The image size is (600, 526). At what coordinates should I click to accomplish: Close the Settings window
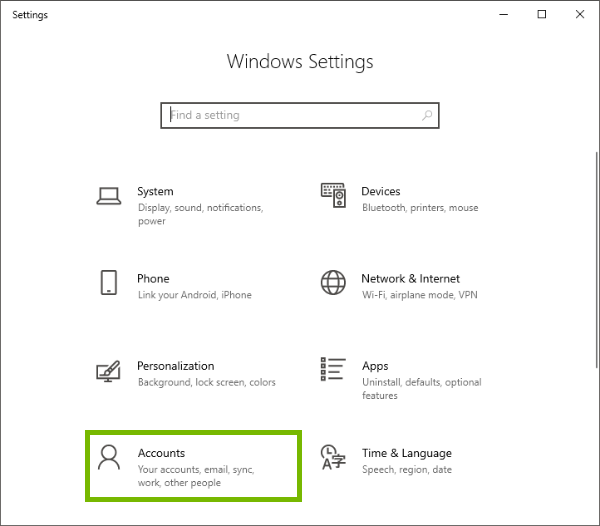click(x=580, y=15)
